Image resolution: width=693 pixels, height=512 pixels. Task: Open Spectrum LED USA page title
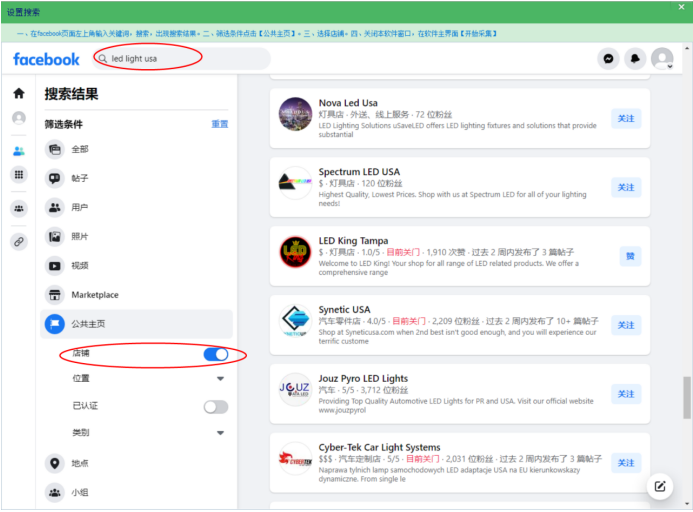point(359,172)
